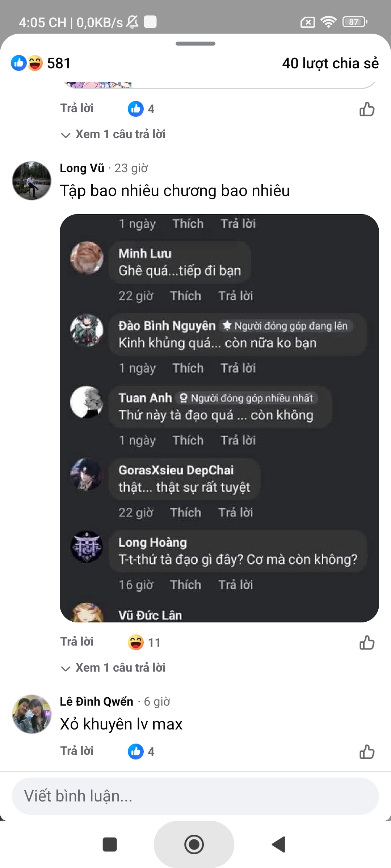Viewport: 391px width, 868px height.
Task: Expand 1 reply under the topmost comment
Action: [x=113, y=134]
